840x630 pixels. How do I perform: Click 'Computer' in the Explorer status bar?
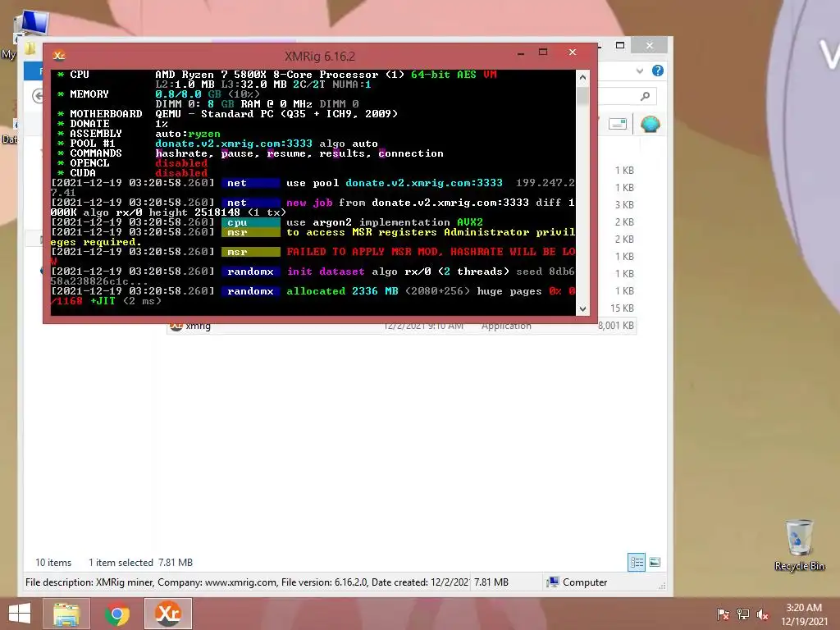[x=577, y=582]
